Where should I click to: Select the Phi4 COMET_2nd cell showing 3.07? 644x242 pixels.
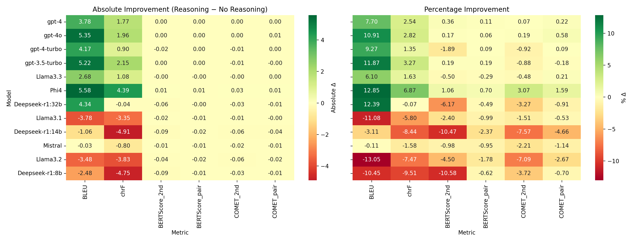point(523,90)
